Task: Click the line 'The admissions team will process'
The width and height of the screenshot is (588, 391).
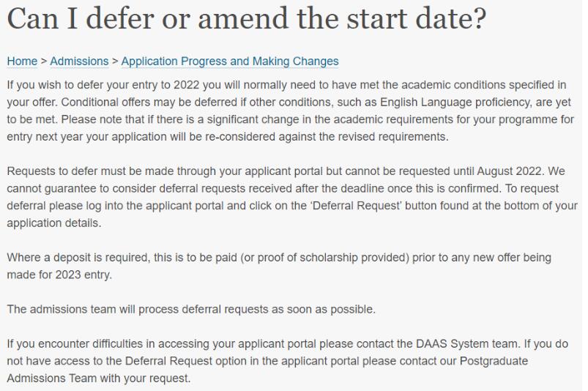Action: [x=191, y=309]
